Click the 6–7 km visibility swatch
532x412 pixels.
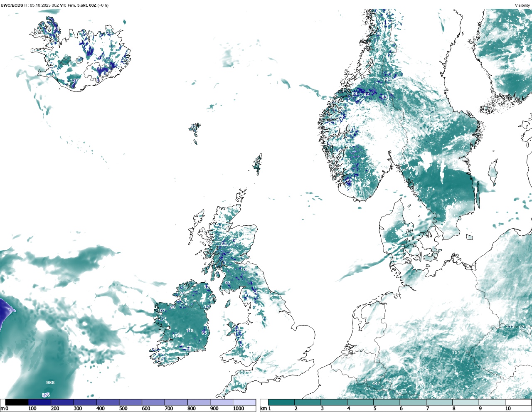pos(413,402)
